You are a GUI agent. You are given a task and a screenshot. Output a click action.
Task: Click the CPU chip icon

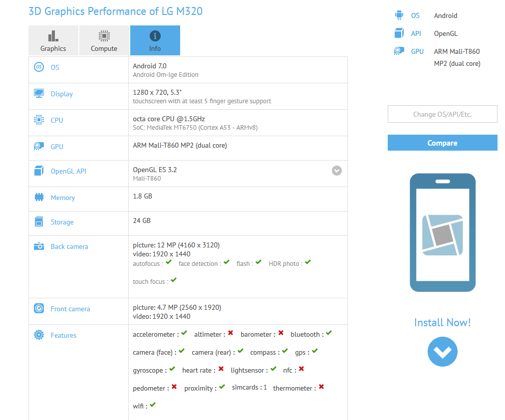[x=39, y=120]
